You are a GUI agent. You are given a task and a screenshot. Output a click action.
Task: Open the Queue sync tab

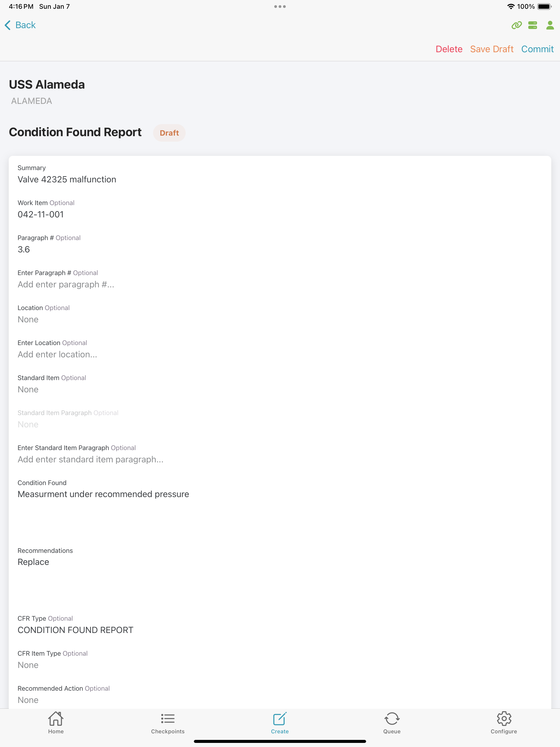pyautogui.click(x=392, y=723)
